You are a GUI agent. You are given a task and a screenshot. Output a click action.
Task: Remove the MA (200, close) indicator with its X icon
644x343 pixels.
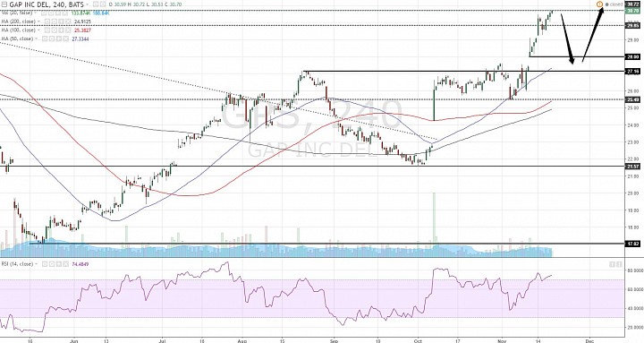pos(68,21)
